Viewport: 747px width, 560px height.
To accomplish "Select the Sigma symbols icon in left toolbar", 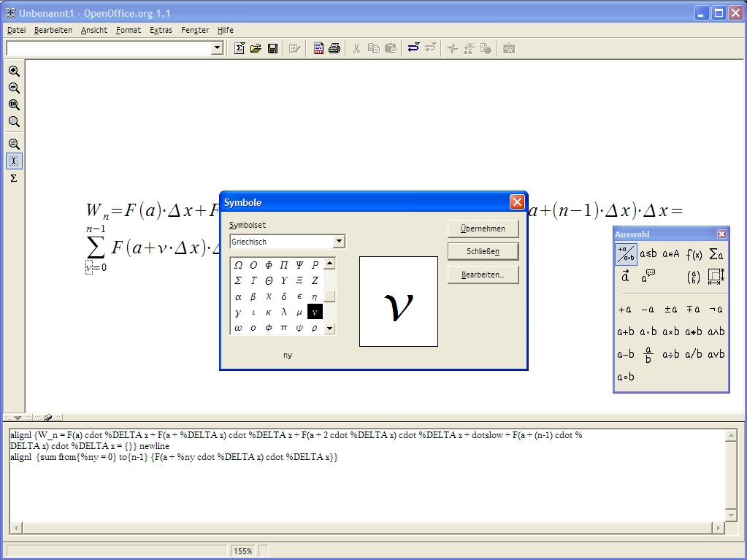I will tap(14, 178).
